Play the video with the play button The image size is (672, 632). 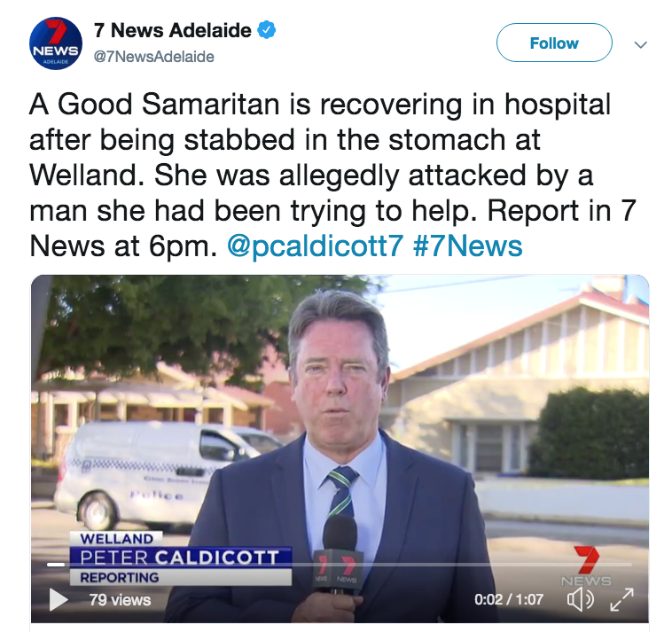(x=59, y=599)
